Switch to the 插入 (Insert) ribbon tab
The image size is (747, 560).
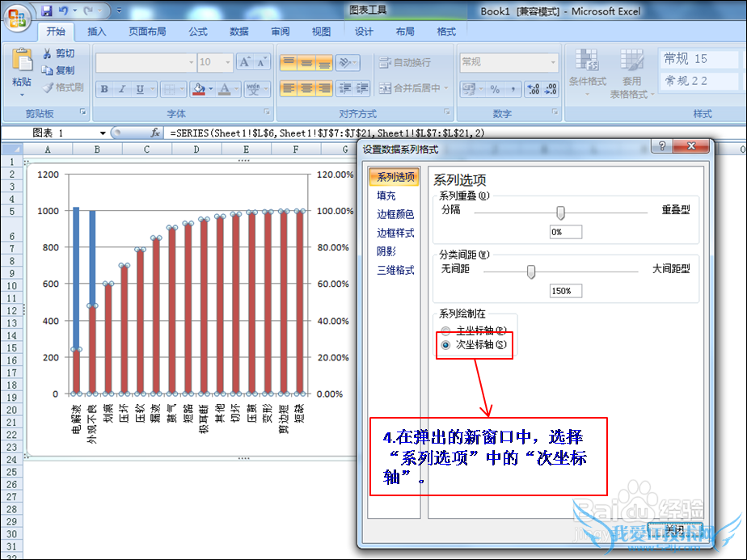[x=97, y=32]
